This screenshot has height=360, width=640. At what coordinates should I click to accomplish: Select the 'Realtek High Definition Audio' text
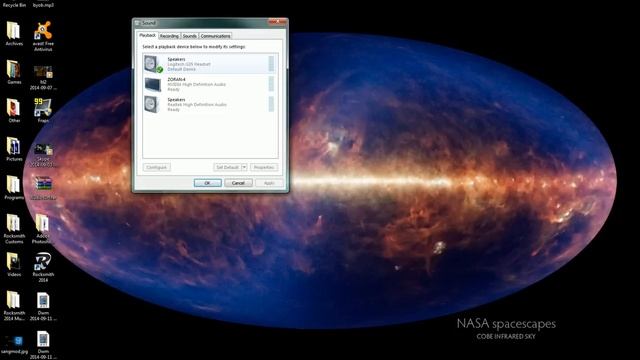click(197, 105)
